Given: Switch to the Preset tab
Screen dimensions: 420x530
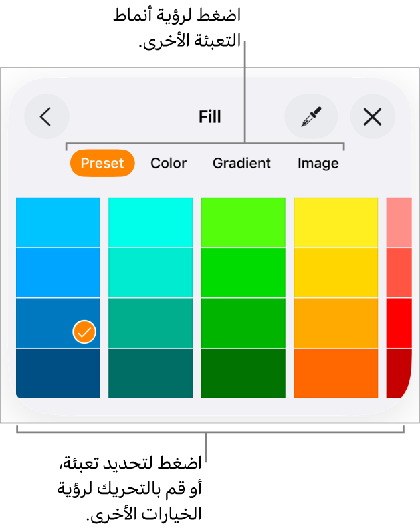Looking at the screenshot, I should point(102,163).
